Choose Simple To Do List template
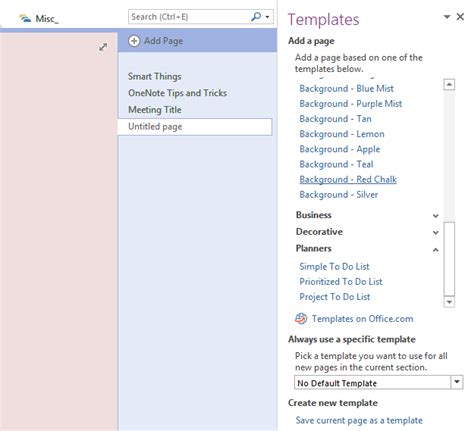This screenshot has height=431, width=474. [334, 267]
